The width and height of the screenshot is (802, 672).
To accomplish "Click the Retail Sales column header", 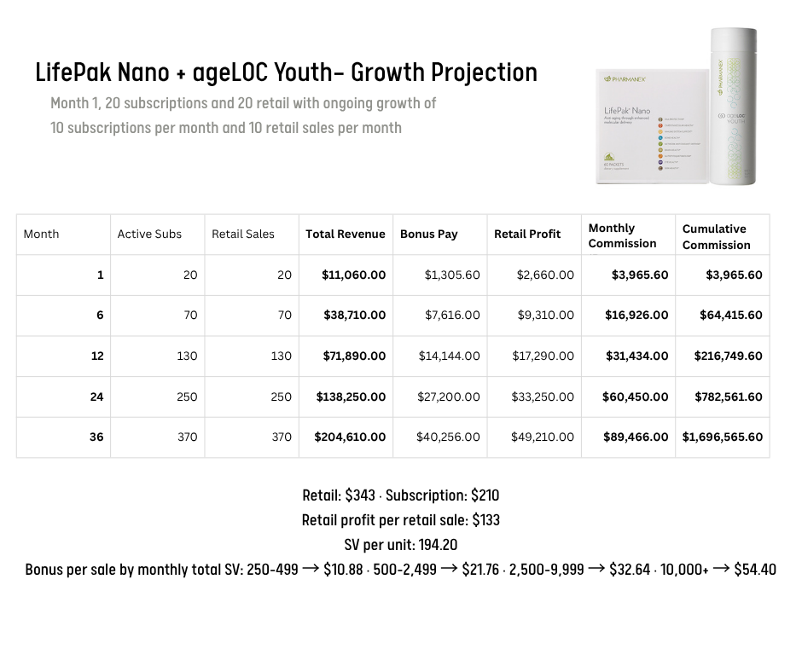I will coord(243,234).
